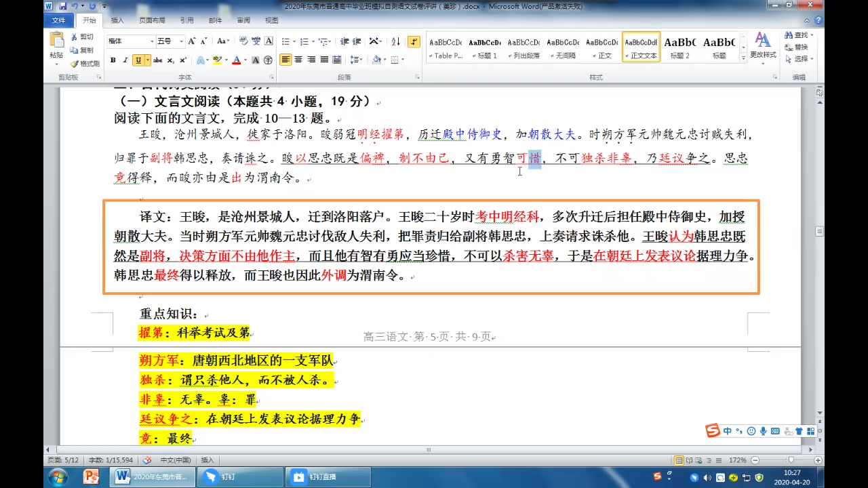Open the 查找 (Find) button

tap(799, 35)
